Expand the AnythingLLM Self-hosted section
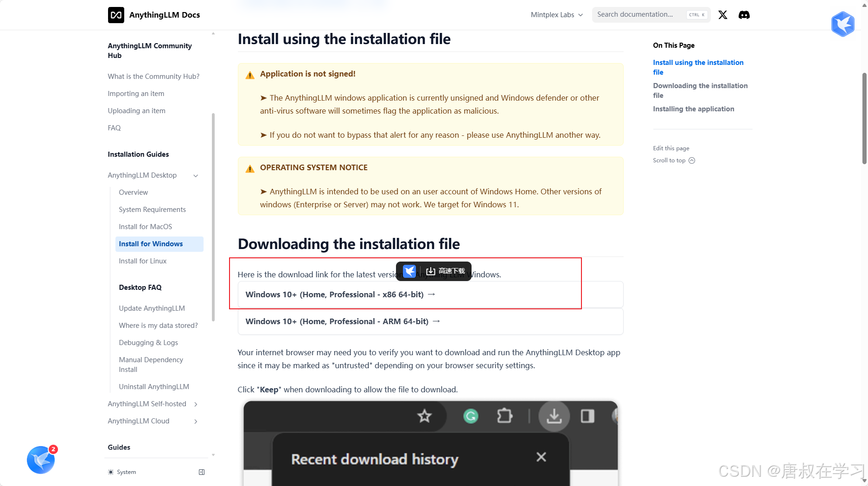 coord(196,404)
